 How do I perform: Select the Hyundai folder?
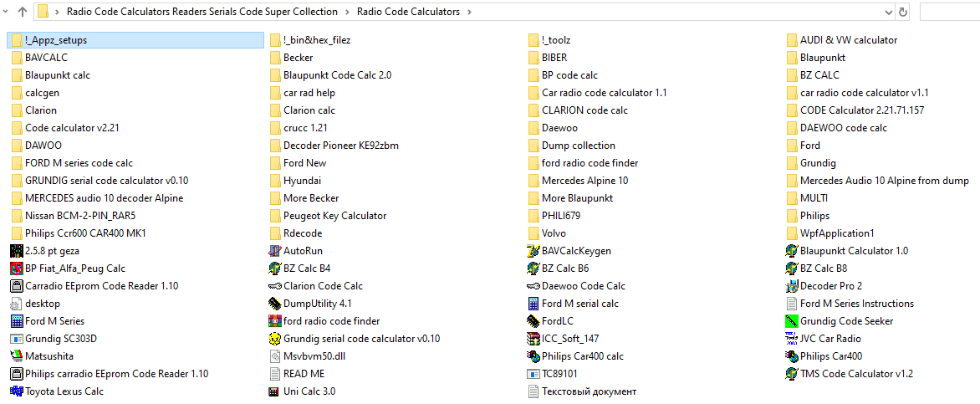(295, 181)
